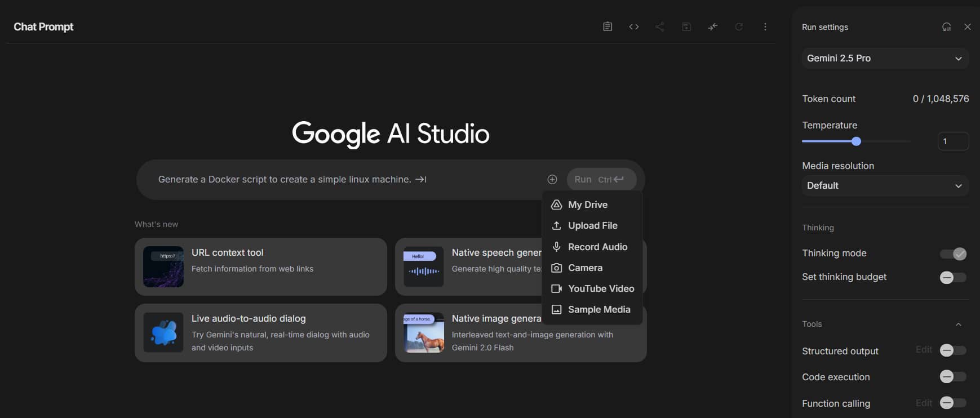The width and height of the screenshot is (980, 418).
Task: Open the three-dot more options menu
Action: 765,26
